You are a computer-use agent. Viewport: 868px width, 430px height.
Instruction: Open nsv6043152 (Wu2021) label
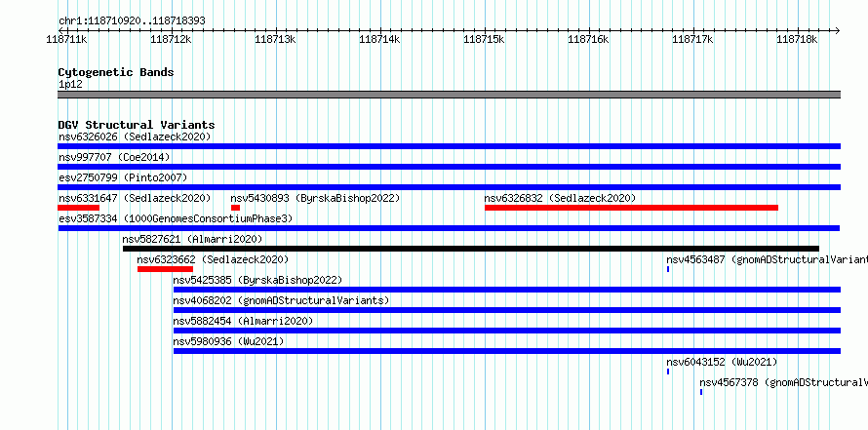click(x=722, y=362)
